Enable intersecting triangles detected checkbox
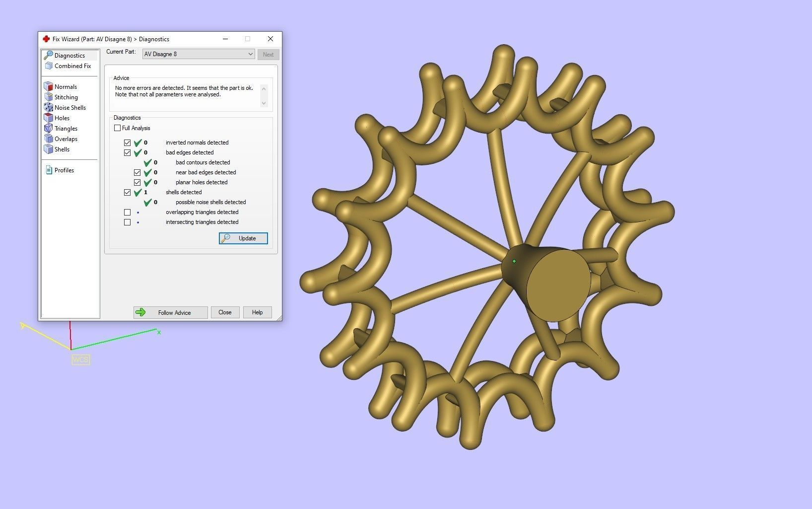Image resolution: width=812 pixels, height=509 pixels. pos(128,222)
